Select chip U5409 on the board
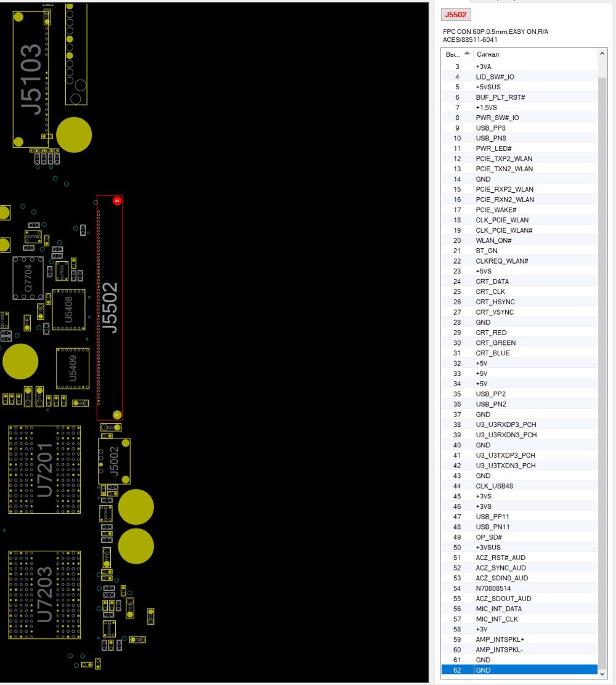 click(73, 368)
